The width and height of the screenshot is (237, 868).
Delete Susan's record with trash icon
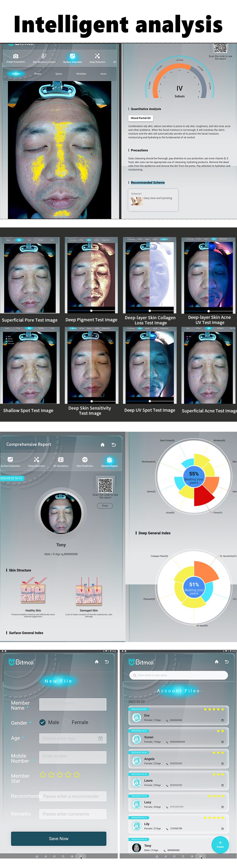pos(223,742)
